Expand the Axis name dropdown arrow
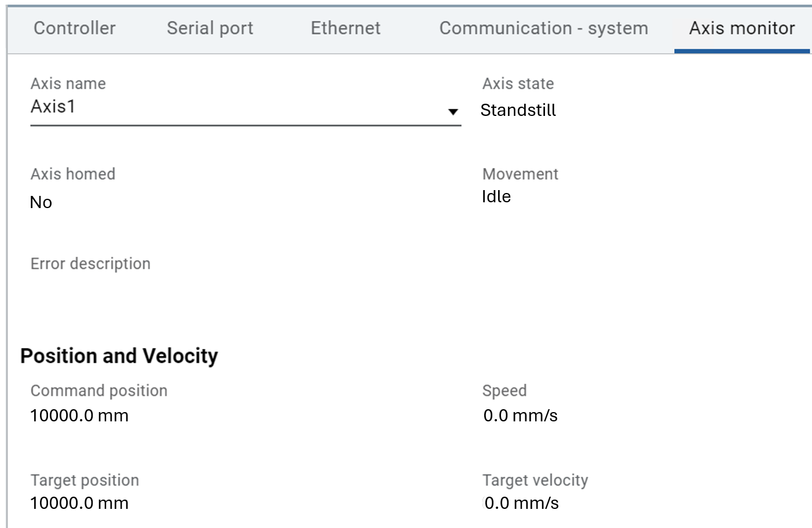The width and height of the screenshot is (812, 528). click(x=453, y=111)
